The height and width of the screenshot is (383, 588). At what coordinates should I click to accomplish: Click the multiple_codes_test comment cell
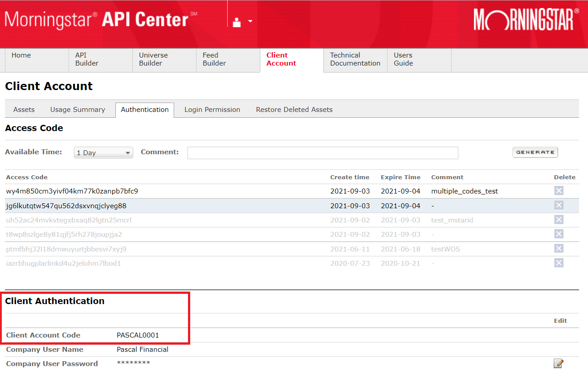(x=465, y=191)
